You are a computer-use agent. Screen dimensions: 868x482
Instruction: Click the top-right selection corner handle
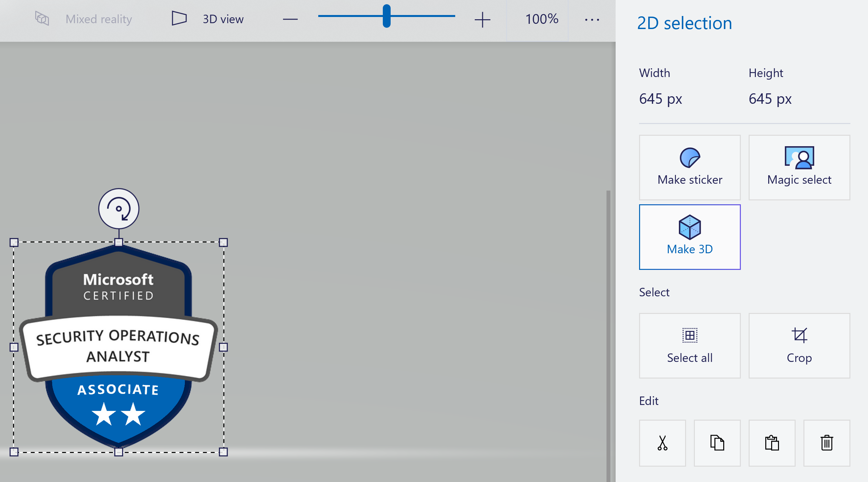[223, 242]
